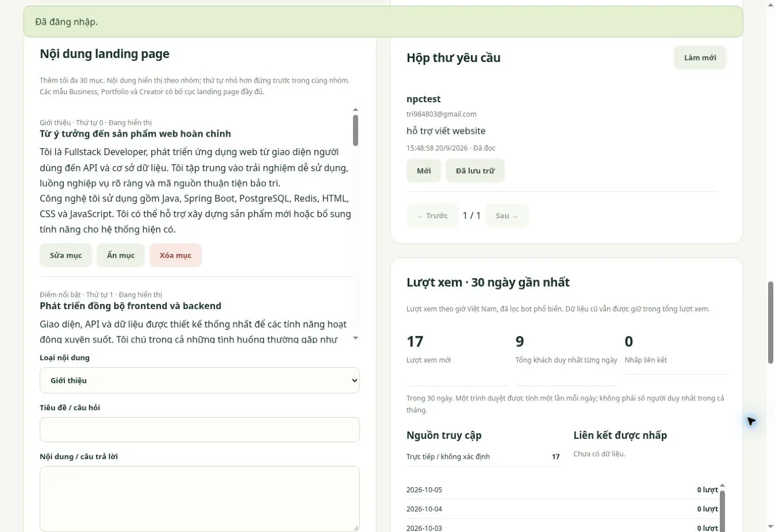Viewport: 775px width, 532px height.
Task: Open the 'Loại nội dung' dropdown
Action: pos(199,380)
